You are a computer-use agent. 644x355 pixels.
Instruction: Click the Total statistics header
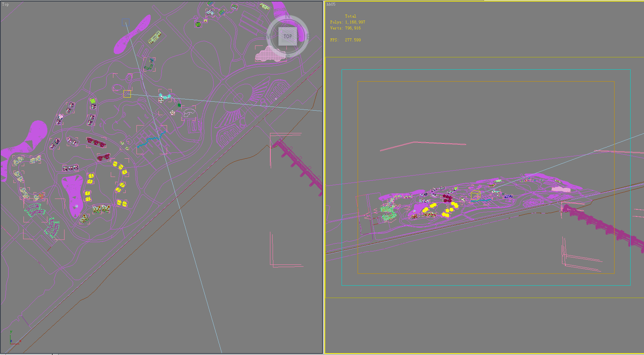tap(351, 16)
